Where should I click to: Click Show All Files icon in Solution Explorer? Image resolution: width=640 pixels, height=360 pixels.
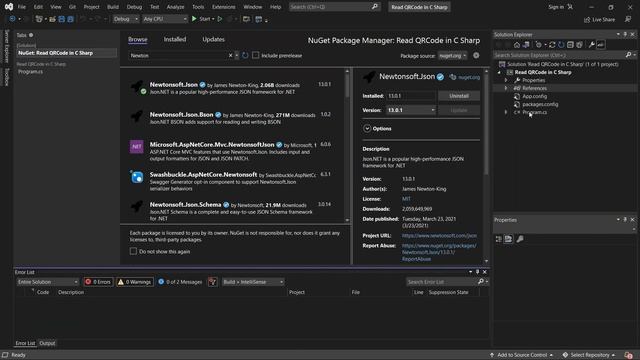[579, 44]
